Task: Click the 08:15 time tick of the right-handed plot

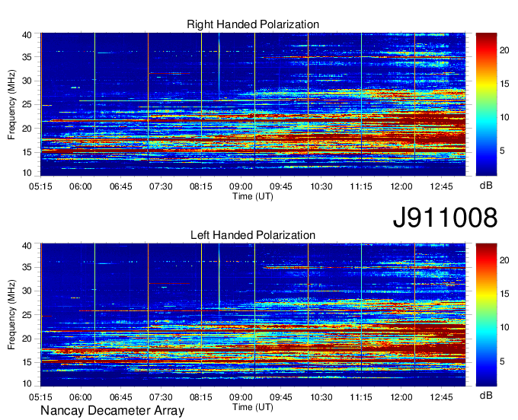Action: click(201, 186)
